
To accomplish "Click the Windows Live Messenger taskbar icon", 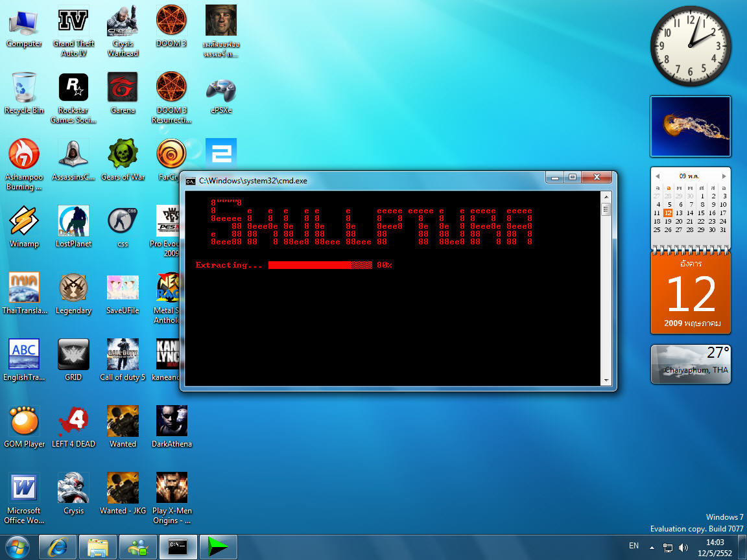I will pos(138,547).
